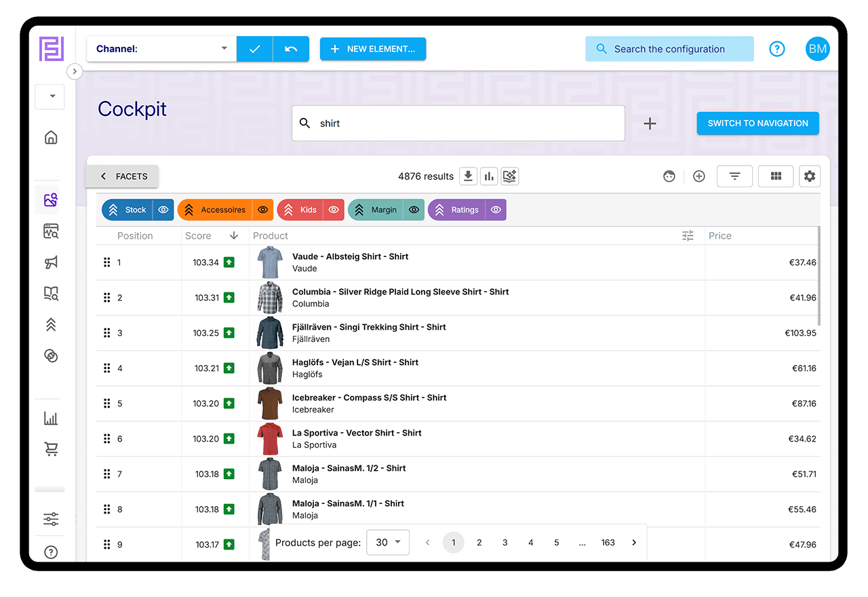868x597 pixels.
Task: Focus the Search the configuration field
Action: point(669,49)
